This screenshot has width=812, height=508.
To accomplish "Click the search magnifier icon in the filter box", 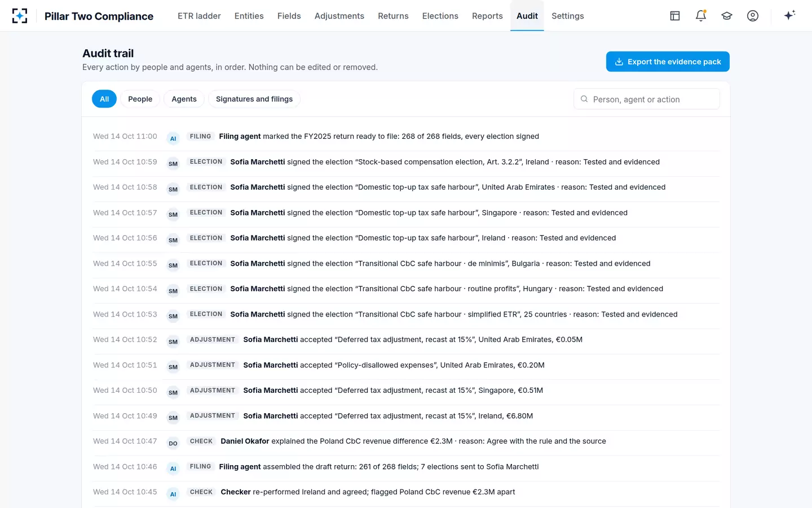I will tap(584, 99).
